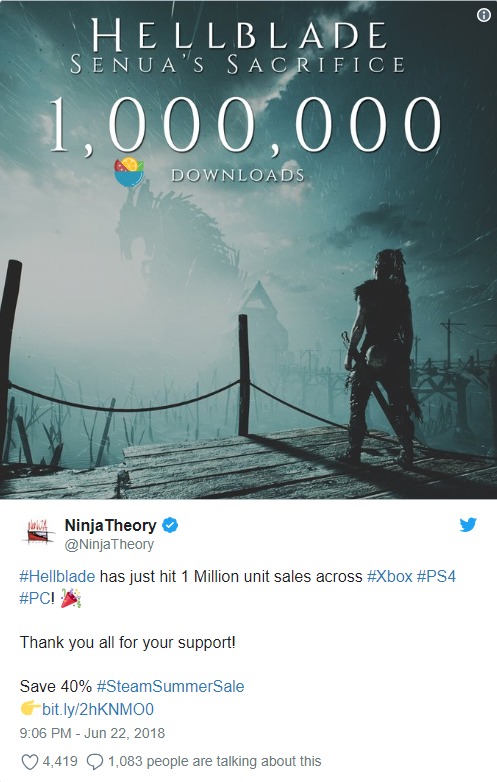Click the Twitter bird logo
Viewport: 497px width, 782px height.
tap(468, 525)
